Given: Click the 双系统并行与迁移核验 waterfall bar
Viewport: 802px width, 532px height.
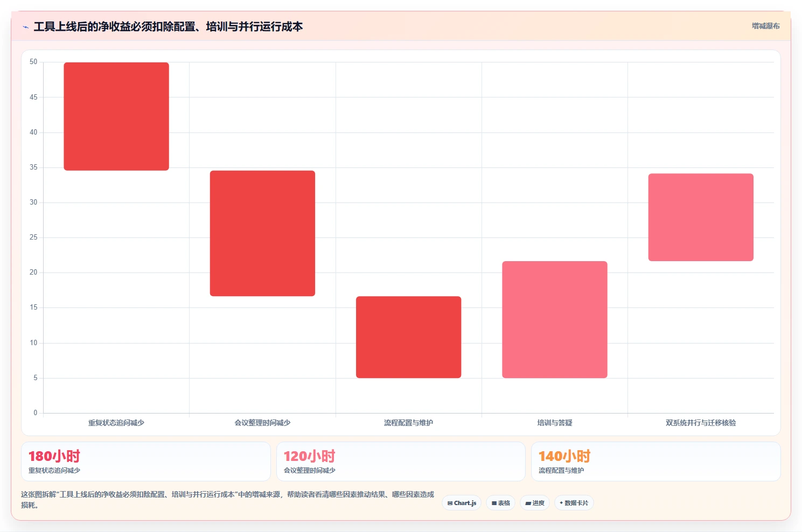Looking at the screenshot, I should point(701,217).
